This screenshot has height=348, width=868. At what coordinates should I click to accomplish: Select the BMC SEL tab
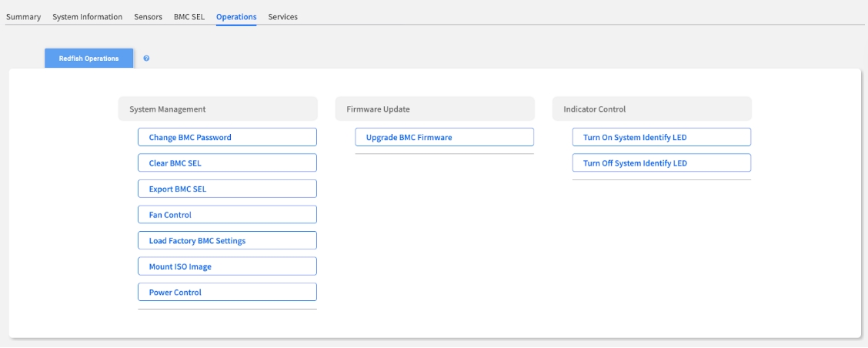pos(189,17)
